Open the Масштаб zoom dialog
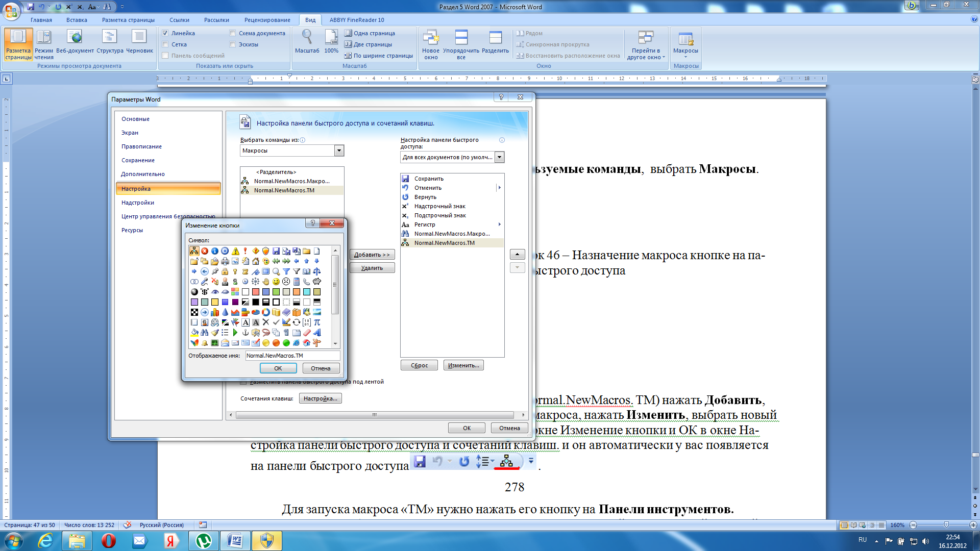This screenshot has height=551, width=980. click(307, 42)
